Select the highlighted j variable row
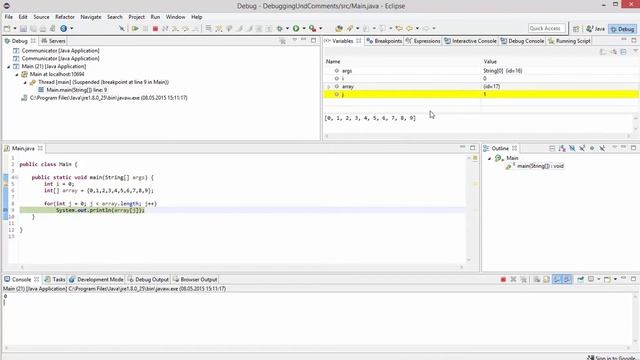Screen dimensions: 640x360 (x=481, y=94)
